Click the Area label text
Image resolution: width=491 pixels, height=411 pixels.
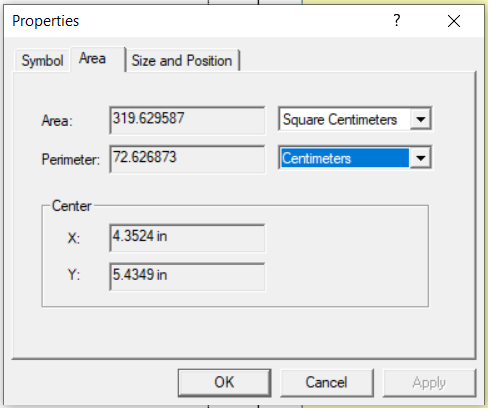[x=57, y=121]
